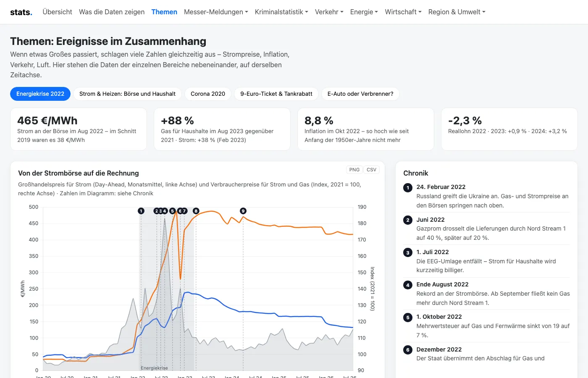
Task: Expand the Messer-Meldungen dropdown menu
Action: click(216, 12)
